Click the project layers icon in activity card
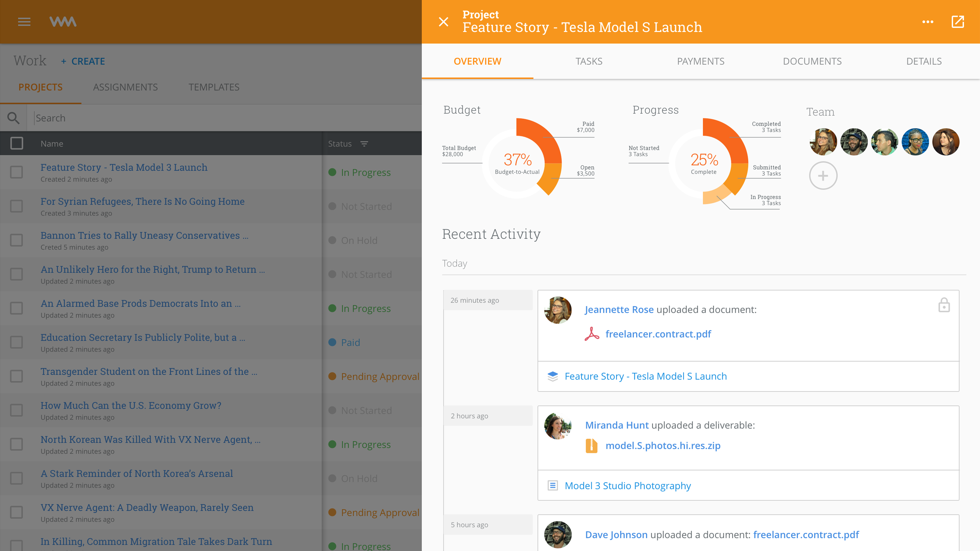The width and height of the screenshot is (980, 551). pyautogui.click(x=552, y=376)
